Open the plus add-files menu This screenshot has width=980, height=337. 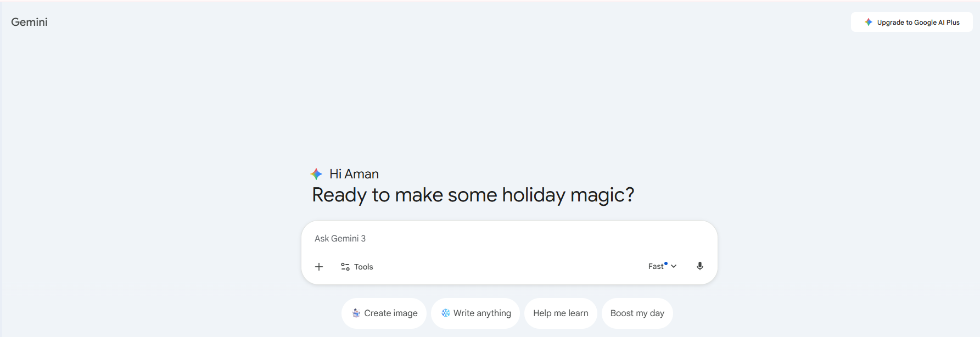point(319,267)
